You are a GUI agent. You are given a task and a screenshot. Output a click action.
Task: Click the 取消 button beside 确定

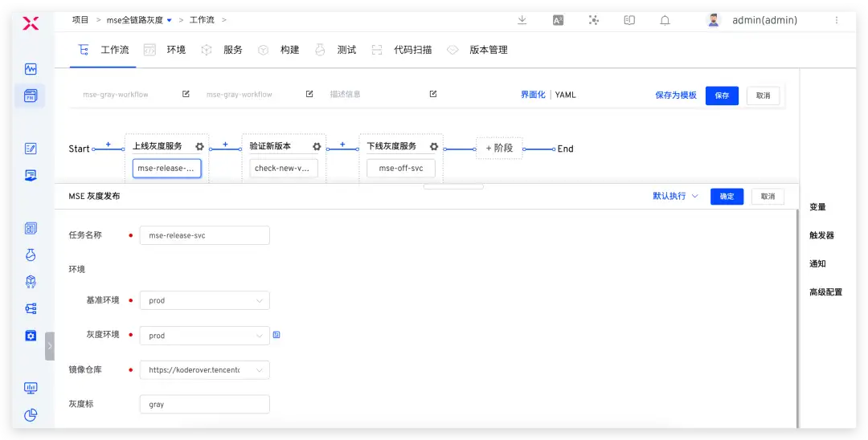(x=768, y=196)
